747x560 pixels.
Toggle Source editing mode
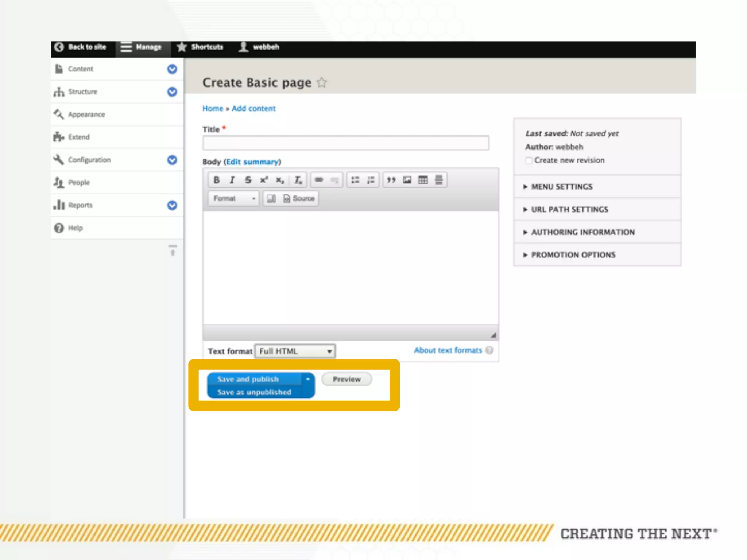[299, 198]
